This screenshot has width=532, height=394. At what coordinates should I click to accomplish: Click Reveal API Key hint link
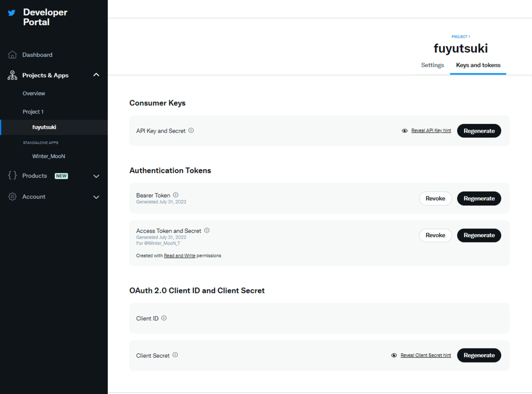click(431, 130)
